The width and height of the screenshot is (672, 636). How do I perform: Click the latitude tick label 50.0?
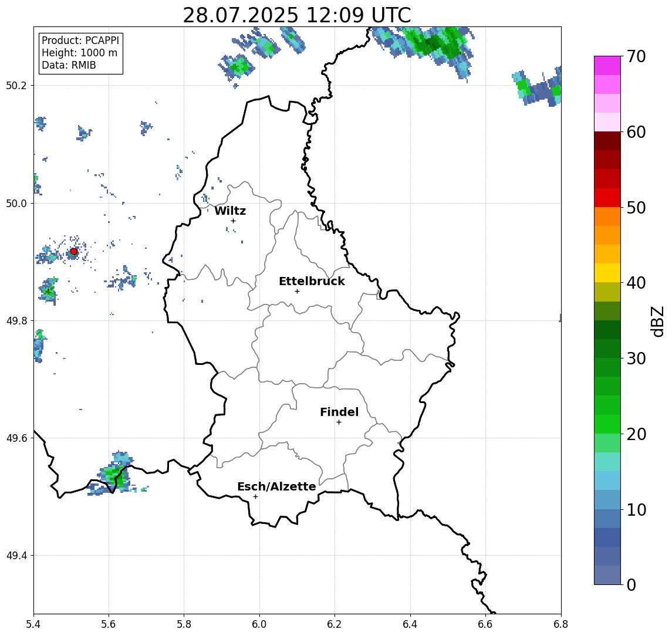coord(16,203)
